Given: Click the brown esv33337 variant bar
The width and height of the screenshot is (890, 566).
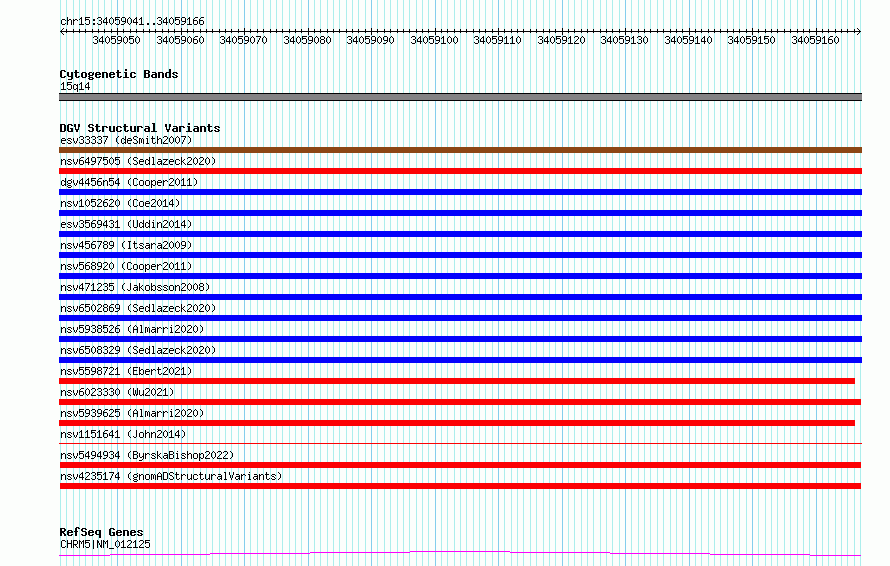Looking at the screenshot, I should 460,150.
